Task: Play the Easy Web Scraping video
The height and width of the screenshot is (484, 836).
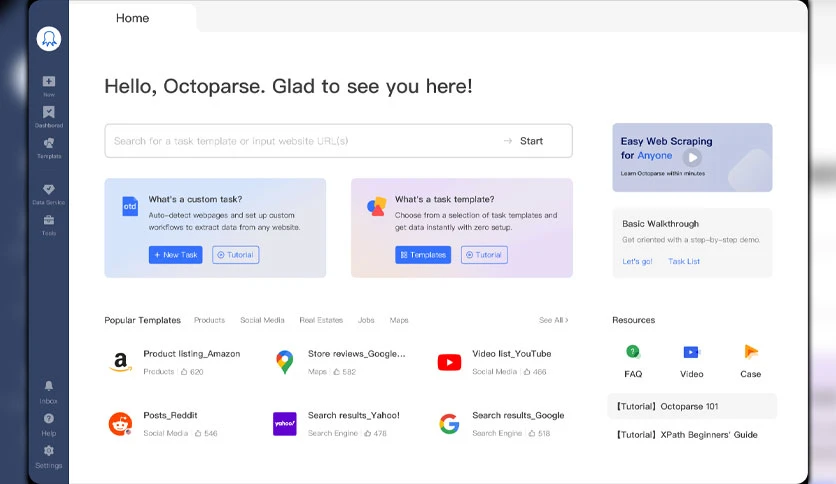Action: tap(692, 157)
